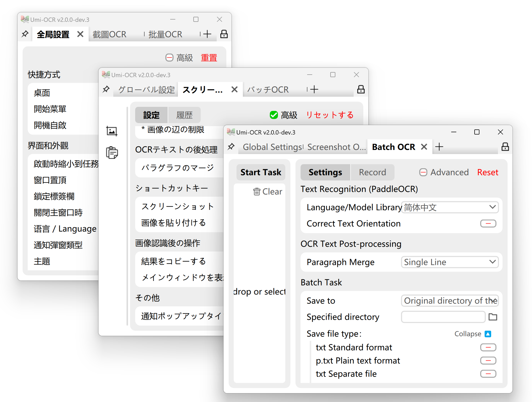Open the 履歴 history tab
532x402 pixels.
coord(184,115)
